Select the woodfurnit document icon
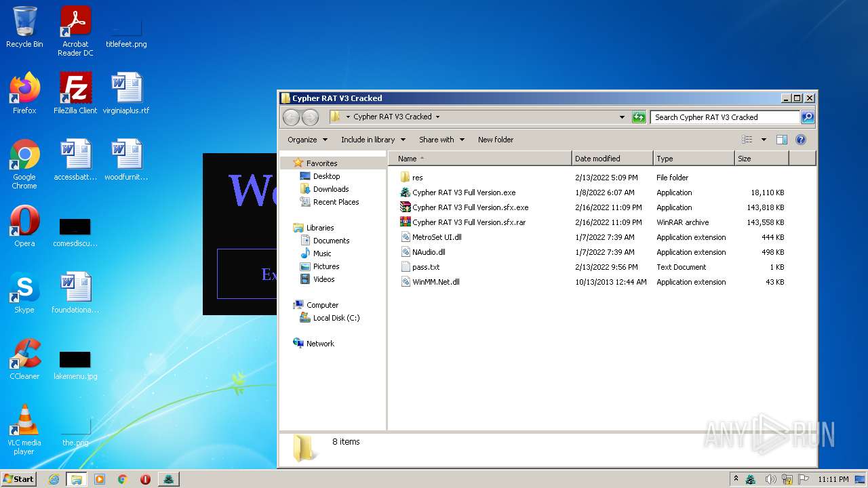This screenshot has width=868, height=488. pos(126,161)
